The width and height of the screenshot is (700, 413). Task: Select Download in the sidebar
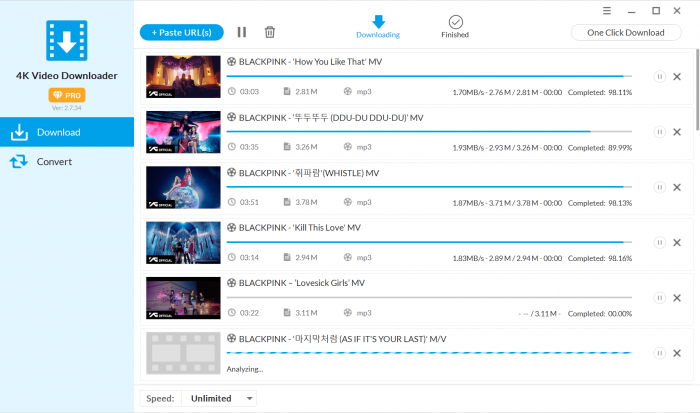[x=66, y=132]
